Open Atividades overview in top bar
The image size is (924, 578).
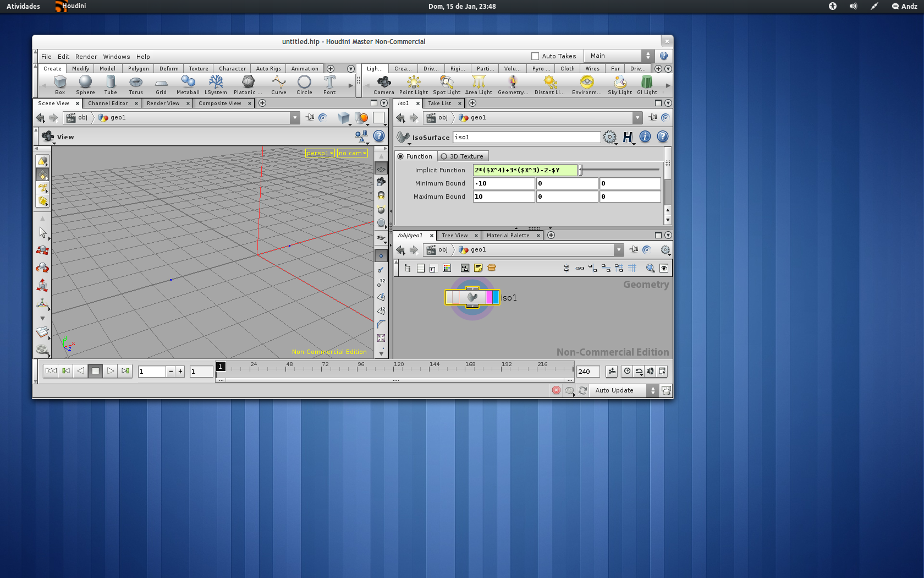coord(23,7)
